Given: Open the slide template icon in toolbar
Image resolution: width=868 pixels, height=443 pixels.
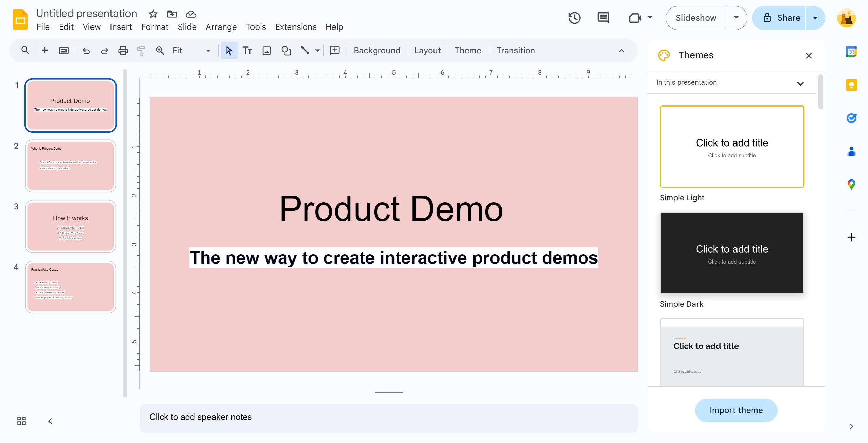Looking at the screenshot, I should pos(64,51).
